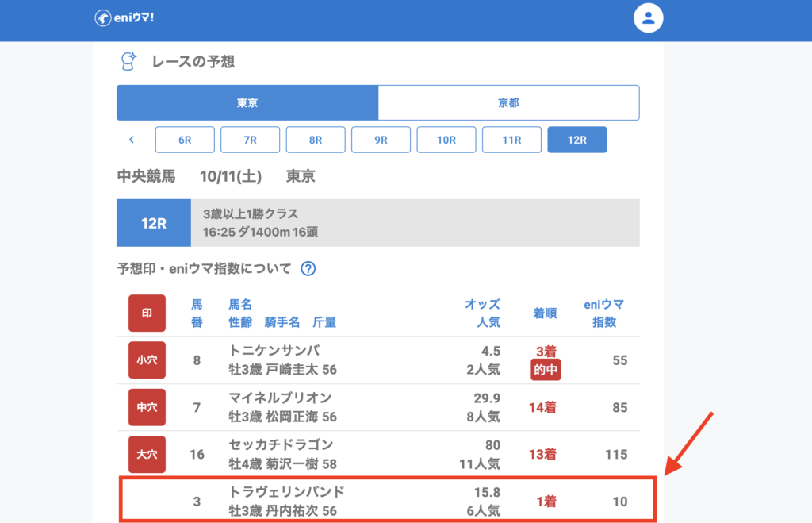This screenshot has height=523, width=812.
Task: Click the 予想印・eniウマ指数について text
Action: pos(205,268)
